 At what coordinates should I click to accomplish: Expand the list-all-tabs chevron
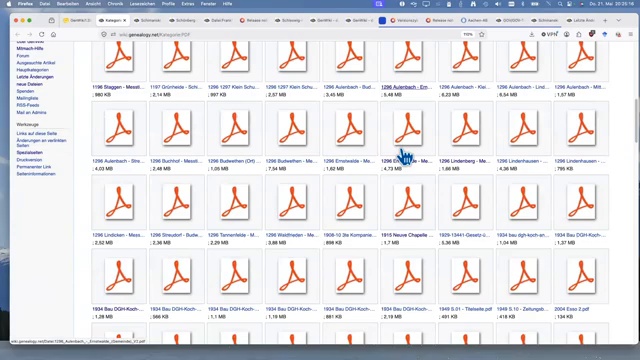coord(618,20)
